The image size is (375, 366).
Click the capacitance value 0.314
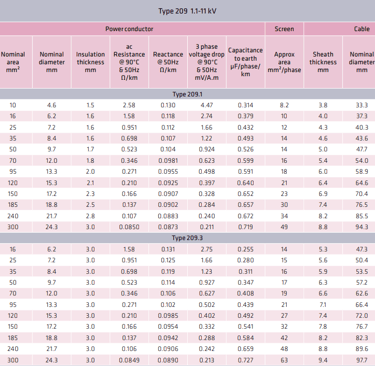[245, 105]
